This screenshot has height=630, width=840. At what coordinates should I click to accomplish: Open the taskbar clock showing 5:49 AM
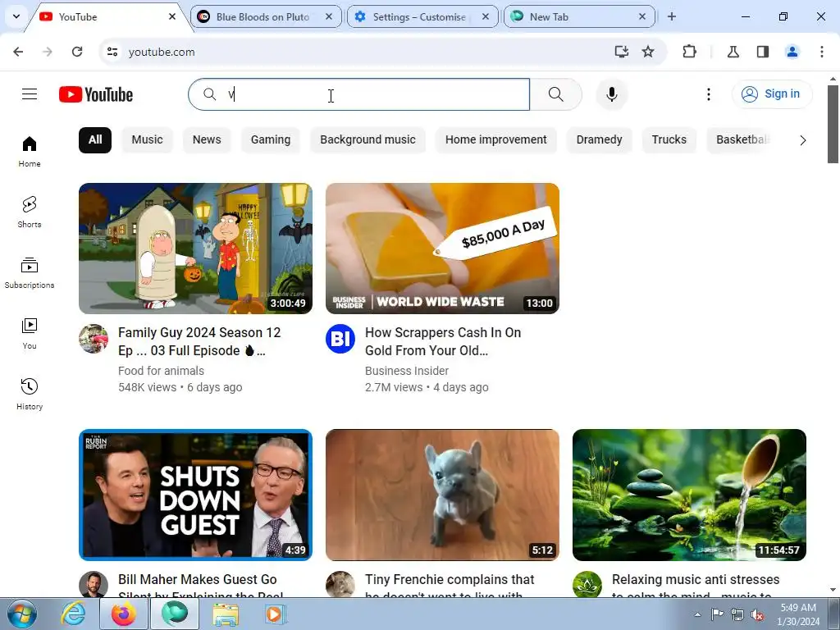[x=798, y=614]
